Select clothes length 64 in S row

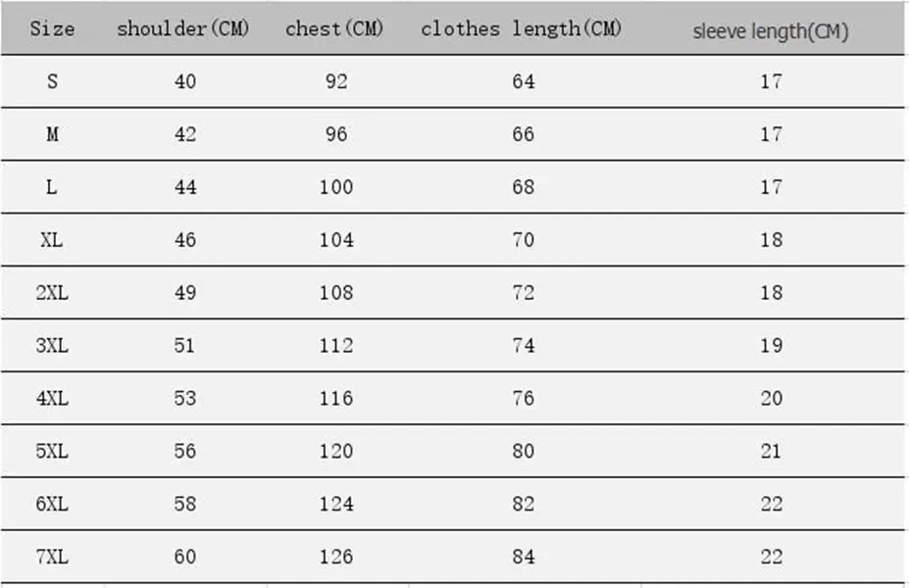523,81
